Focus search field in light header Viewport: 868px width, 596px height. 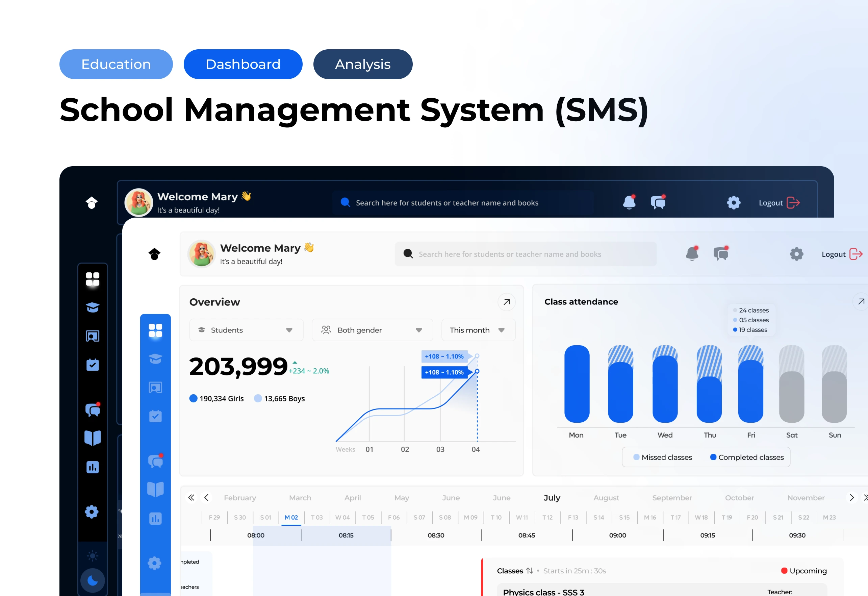pyautogui.click(x=526, y=254)
